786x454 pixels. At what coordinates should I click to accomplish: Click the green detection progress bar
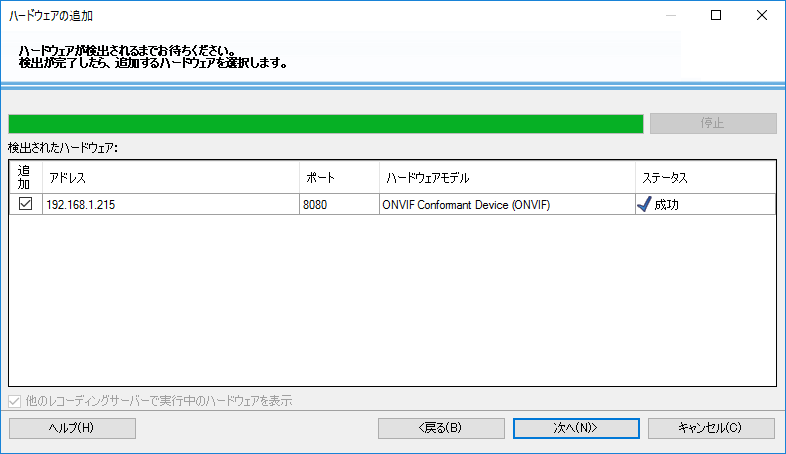tap(326, 124)
